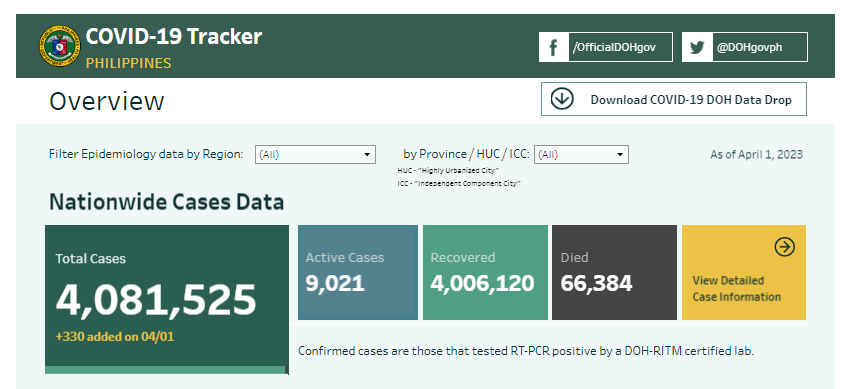Open the /OfficialDOHgov Facebook link
The image size is (854, 389).
click(606, 47)
